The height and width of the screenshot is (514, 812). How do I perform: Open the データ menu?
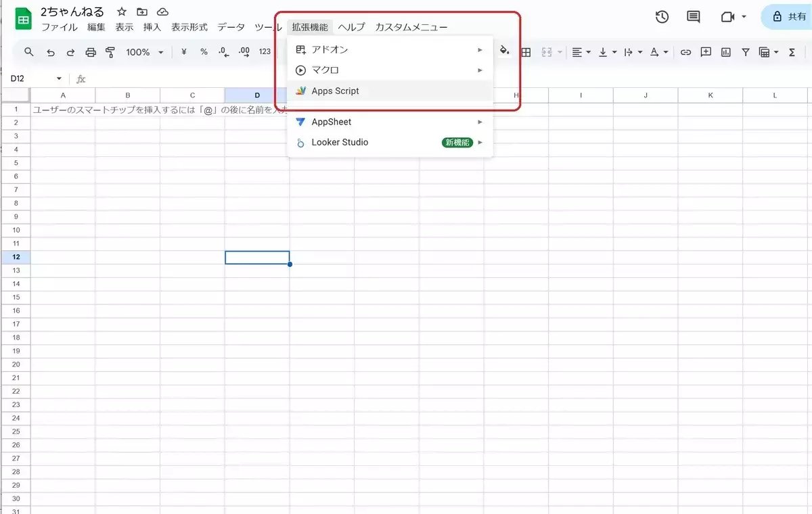click(x=231, y=27)
